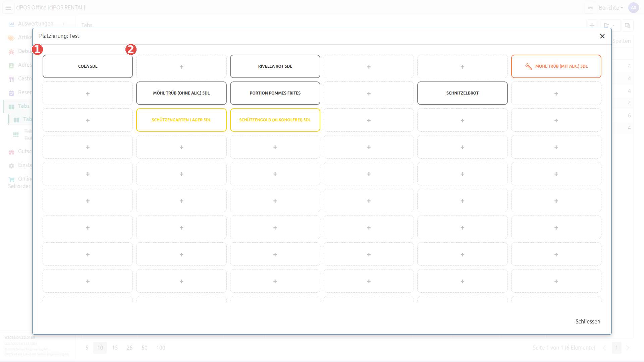Viewport: 644px width, 362px height.
Task: Click the Tab Buttons grid icon in sidebar
Action: [16, 134]
